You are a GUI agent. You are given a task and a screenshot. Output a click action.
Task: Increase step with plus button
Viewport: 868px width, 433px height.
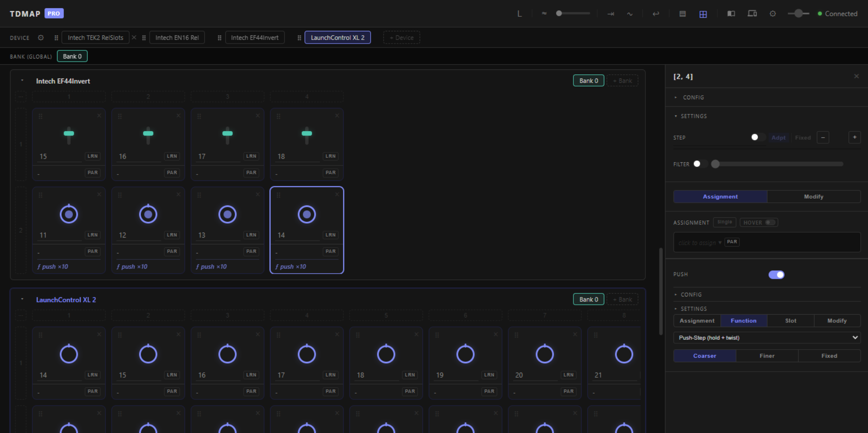(x=854, y=137)
